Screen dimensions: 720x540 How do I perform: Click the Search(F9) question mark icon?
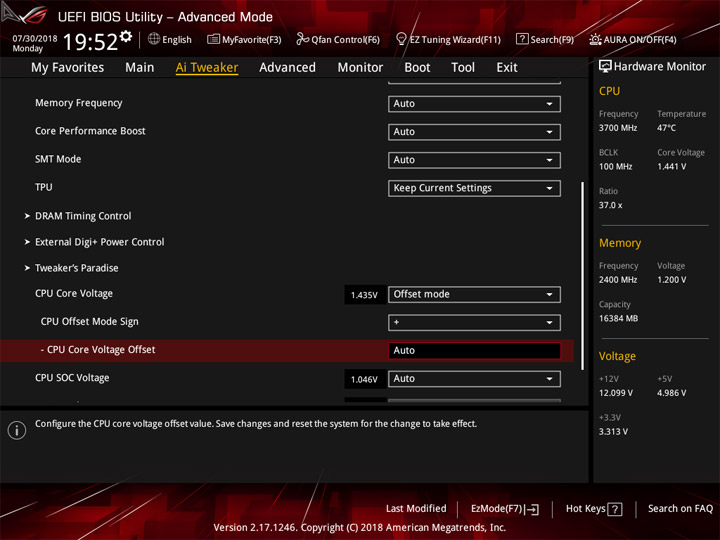[x=522, y=39]
